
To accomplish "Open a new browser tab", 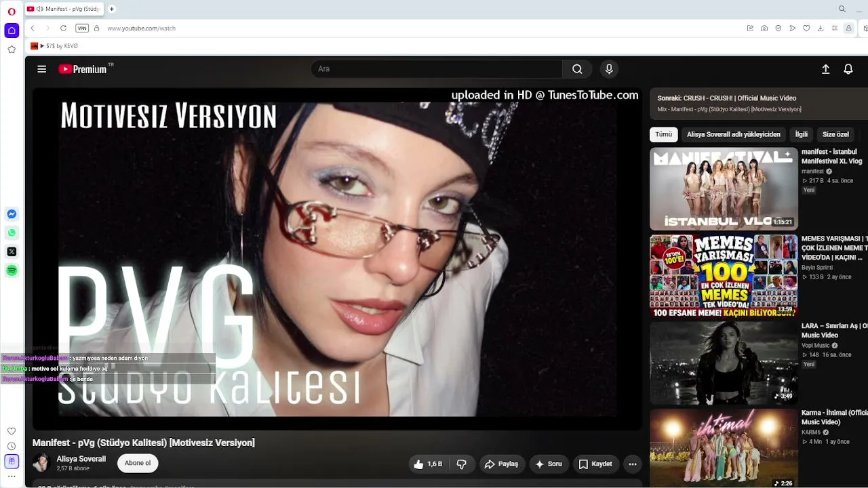I will 112,9.
